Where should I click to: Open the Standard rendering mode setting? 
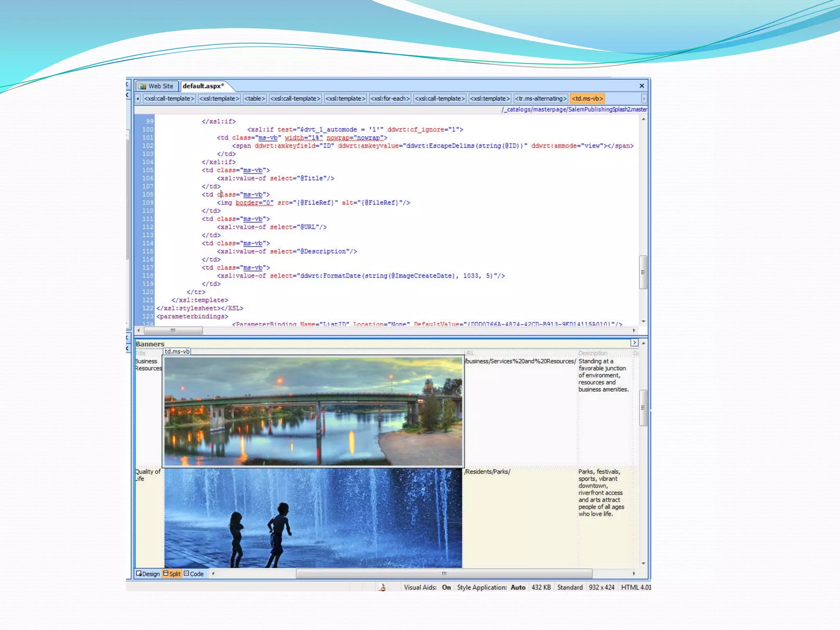(570, 587)
